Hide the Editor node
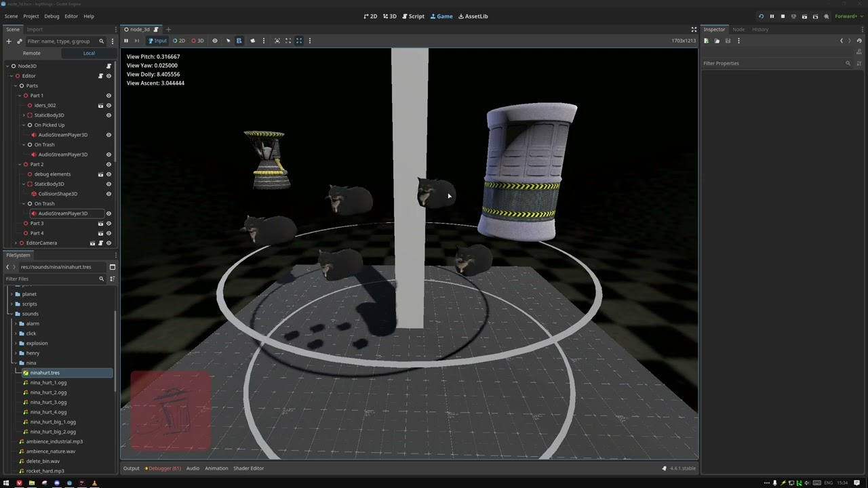Viewport: 868px width, 488px height. tap(108, 76)
